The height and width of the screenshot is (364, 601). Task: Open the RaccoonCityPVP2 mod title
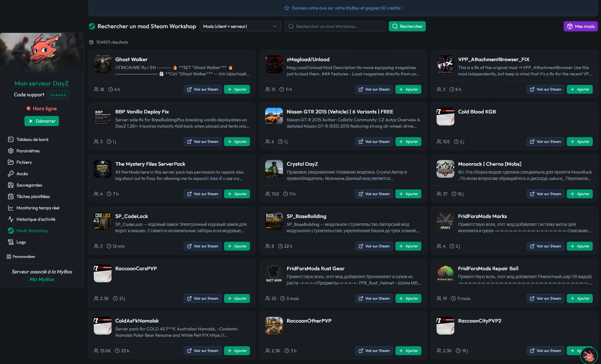(479, 321)
